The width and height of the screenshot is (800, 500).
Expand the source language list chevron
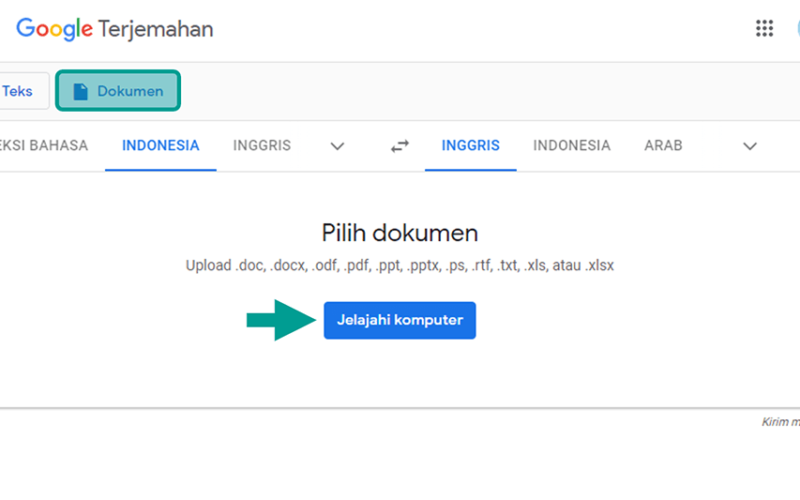337,146
